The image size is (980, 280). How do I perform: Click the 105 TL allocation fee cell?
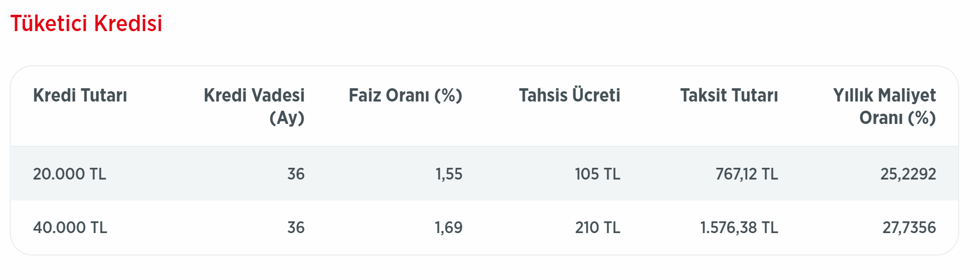(597, 174)
